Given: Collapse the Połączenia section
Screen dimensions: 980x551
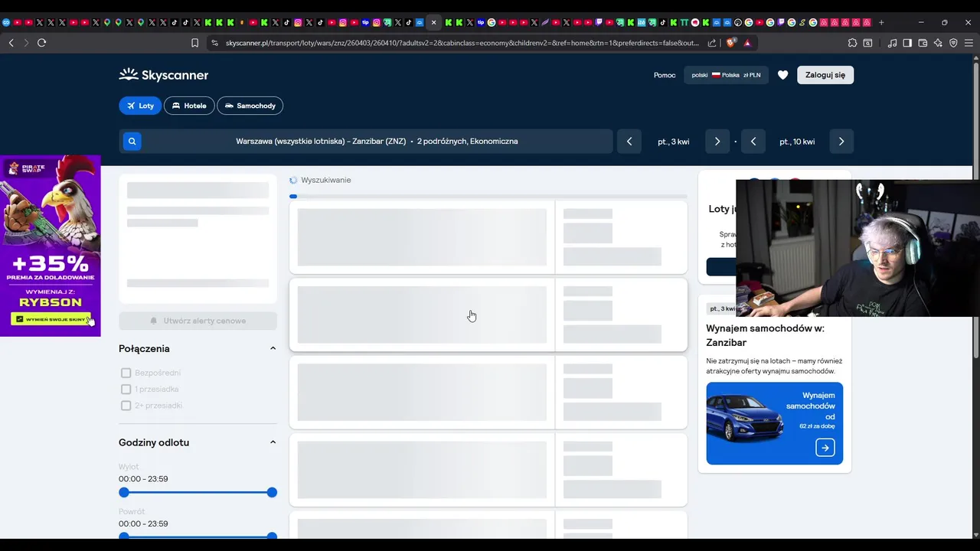Looking at the screenshot, I should coord(273,348).
